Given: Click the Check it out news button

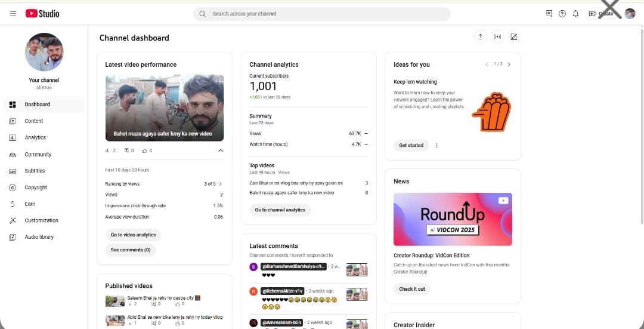Looking at the screenshot, I should [x=412, y=289].
